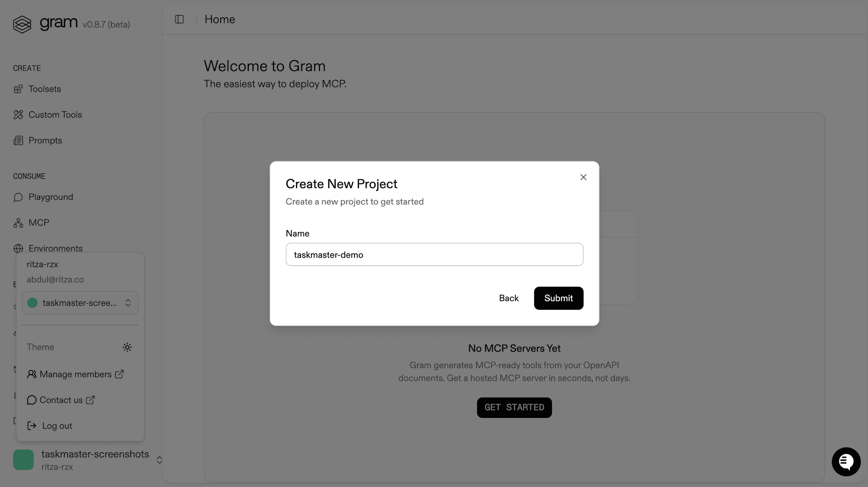Screen dimensions: 868x487
Task: Open Manage members from the menu
Action: 75,374
